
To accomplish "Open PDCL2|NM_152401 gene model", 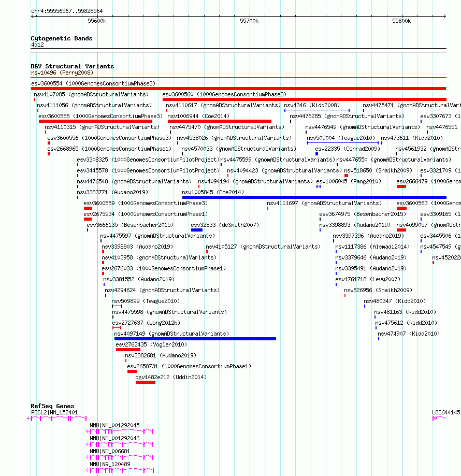I will (57, 419).
